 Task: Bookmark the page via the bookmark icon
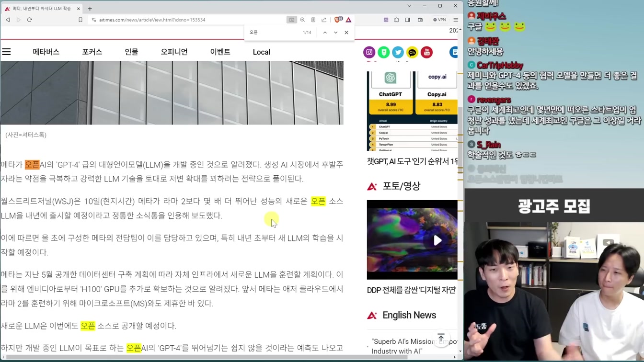(x=80, y=20)
